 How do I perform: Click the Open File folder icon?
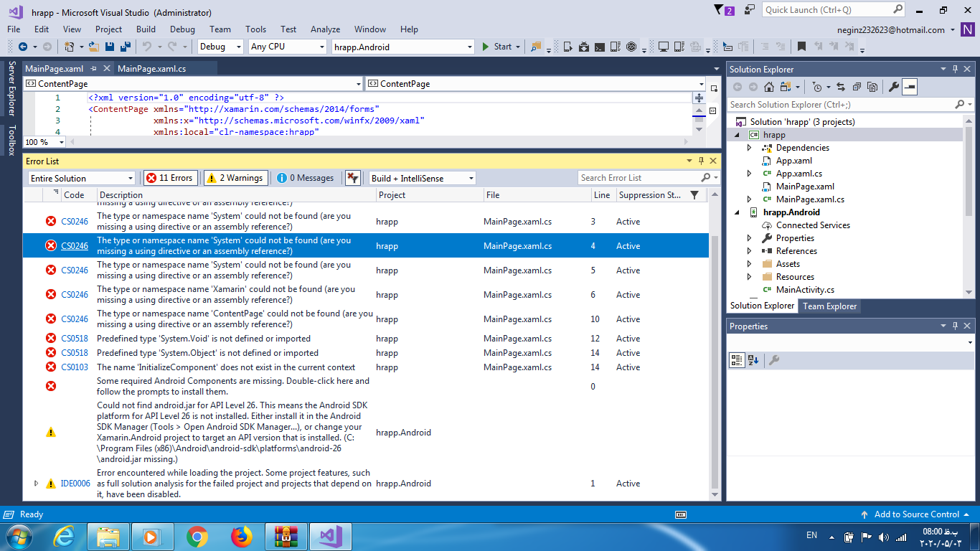(94, 47)
